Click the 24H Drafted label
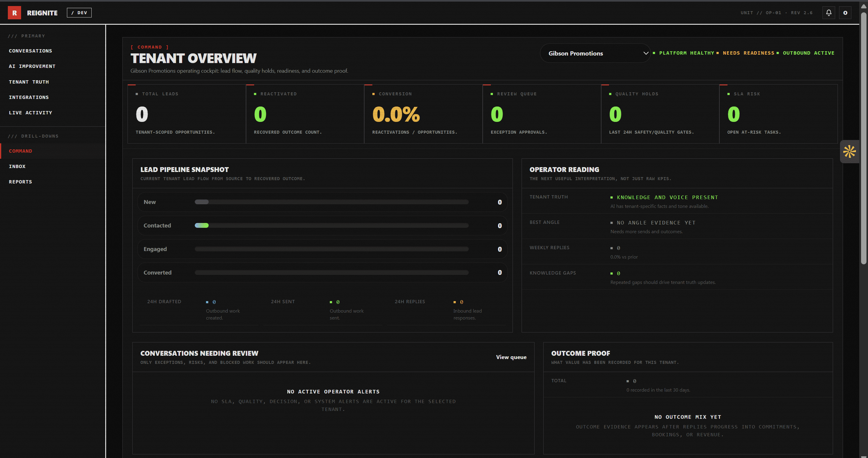This screenshot has height=458, width=868. click(x=164, y=301)
